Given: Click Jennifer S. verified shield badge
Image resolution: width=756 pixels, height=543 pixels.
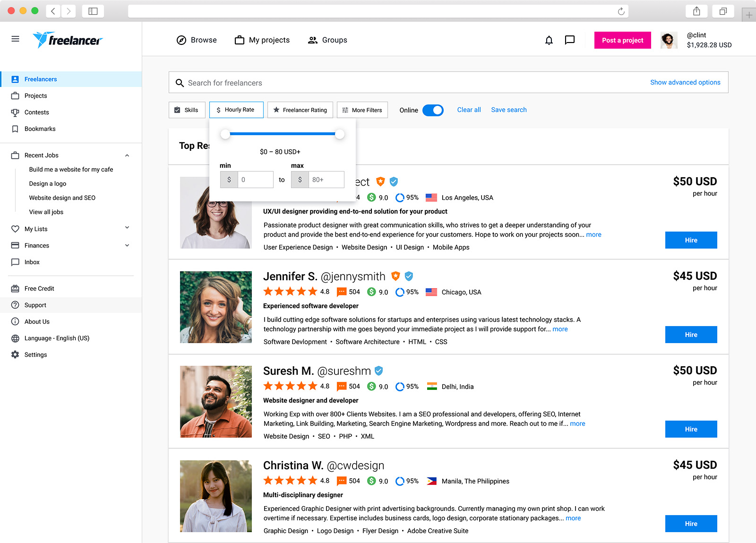Looking at the screenshot, I should coord(409,276).
